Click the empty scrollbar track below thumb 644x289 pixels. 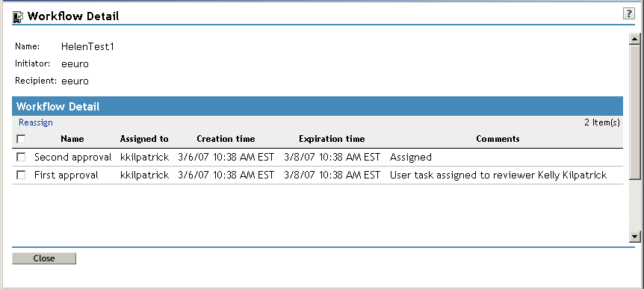click(x=635, y=205)
